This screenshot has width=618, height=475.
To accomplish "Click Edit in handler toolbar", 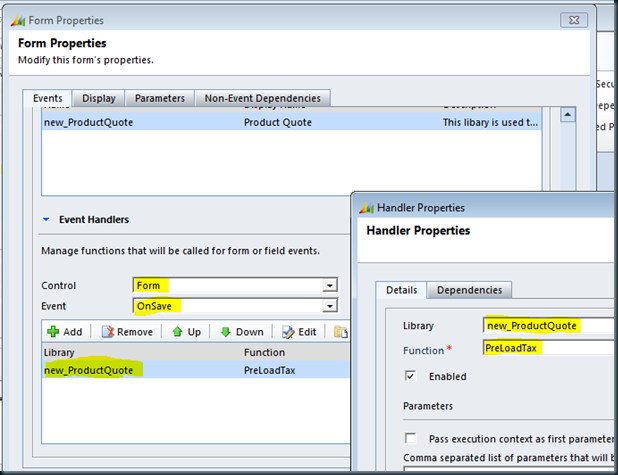I will click(298, 332).
